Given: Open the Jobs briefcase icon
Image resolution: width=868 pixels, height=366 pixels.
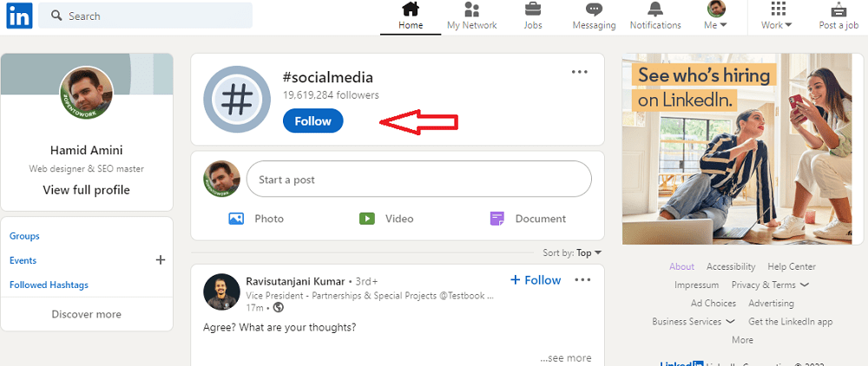Looking at the screenshot, I should point(533,10).
